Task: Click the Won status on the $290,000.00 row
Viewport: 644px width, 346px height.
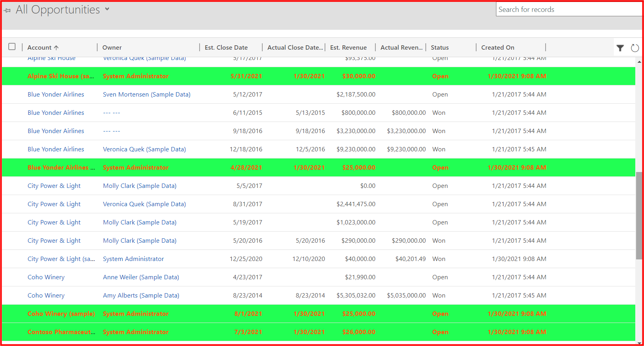Action: (x=439, y=240)
